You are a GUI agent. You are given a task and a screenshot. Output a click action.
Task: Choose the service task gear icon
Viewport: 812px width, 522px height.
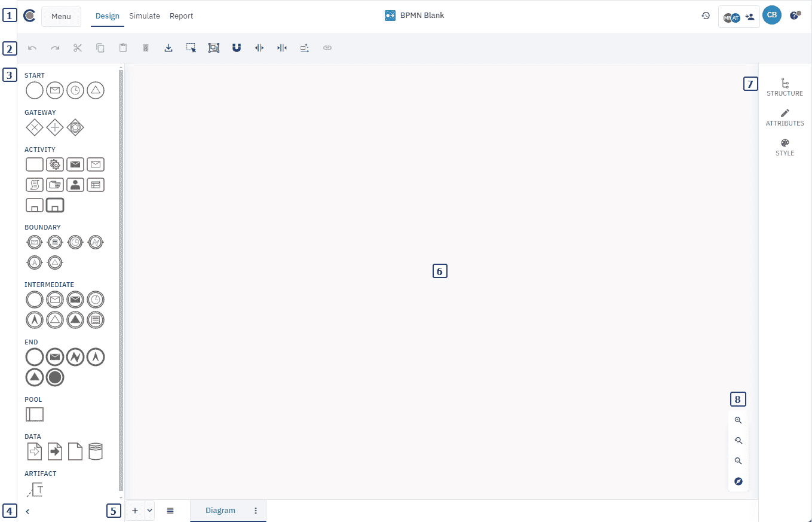[55, 164]
